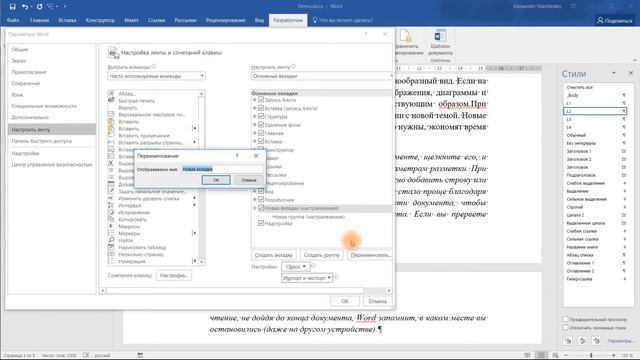Click the «Копировать» command icon
Viewport: 640px width, 360px height.
[x=111, y=219]
